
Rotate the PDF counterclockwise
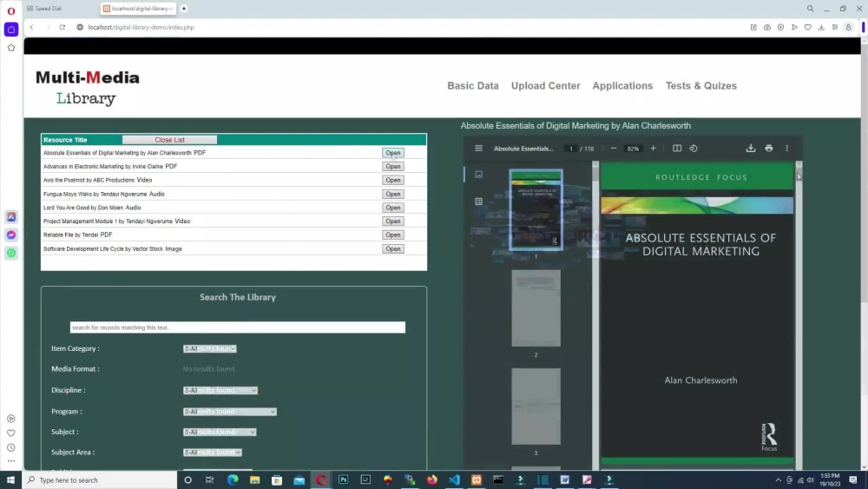[693, 149]
